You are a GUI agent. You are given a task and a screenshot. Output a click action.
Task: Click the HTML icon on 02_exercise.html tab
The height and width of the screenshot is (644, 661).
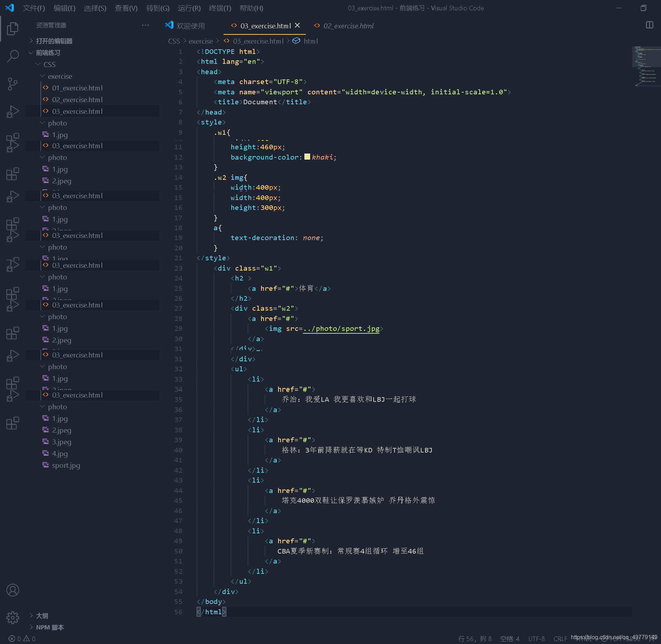pos(317,26)
